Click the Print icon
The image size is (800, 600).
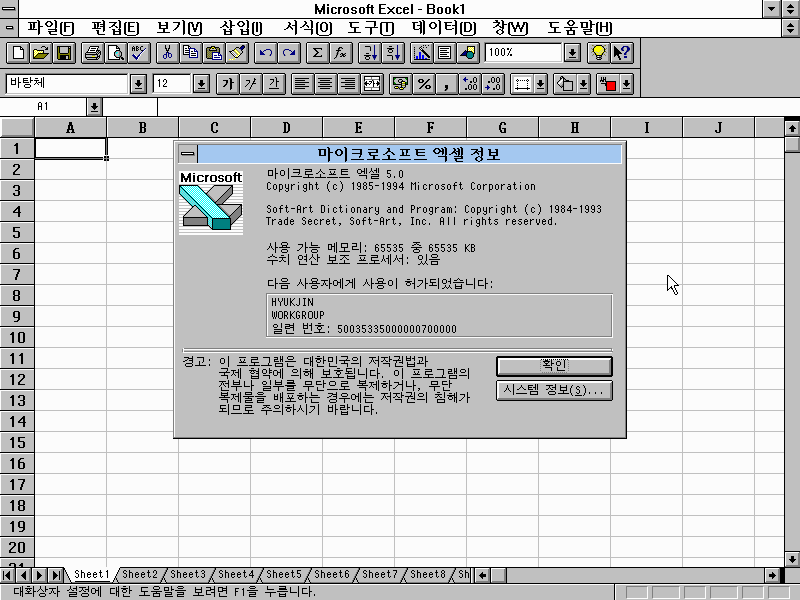[x=92, y=53]
